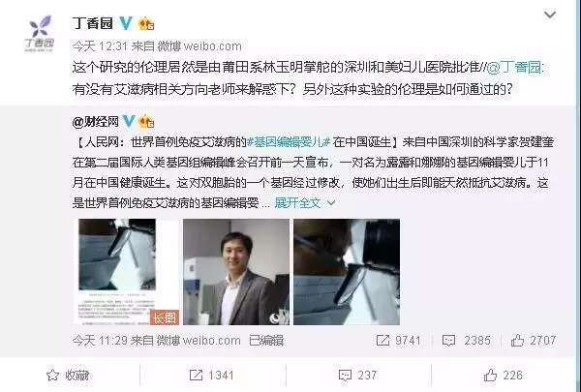Open the long image thumbnail marked 长图
581x392 pixels.
click(127, 272)
